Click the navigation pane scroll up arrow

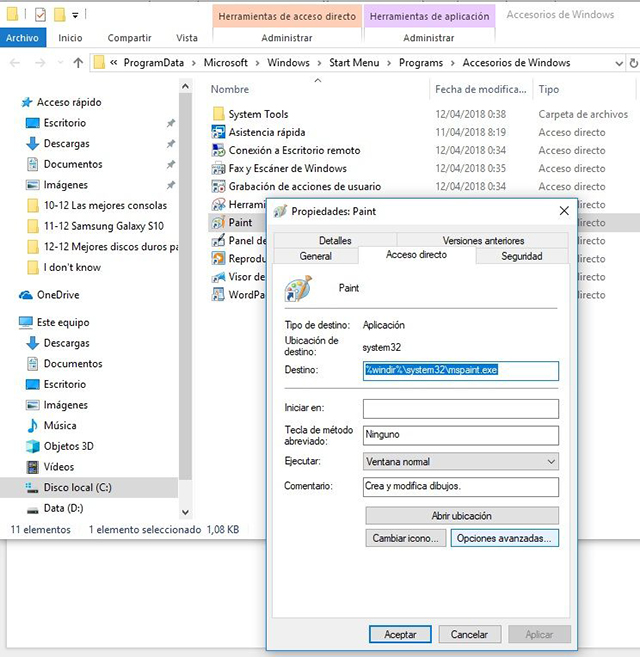185,87
